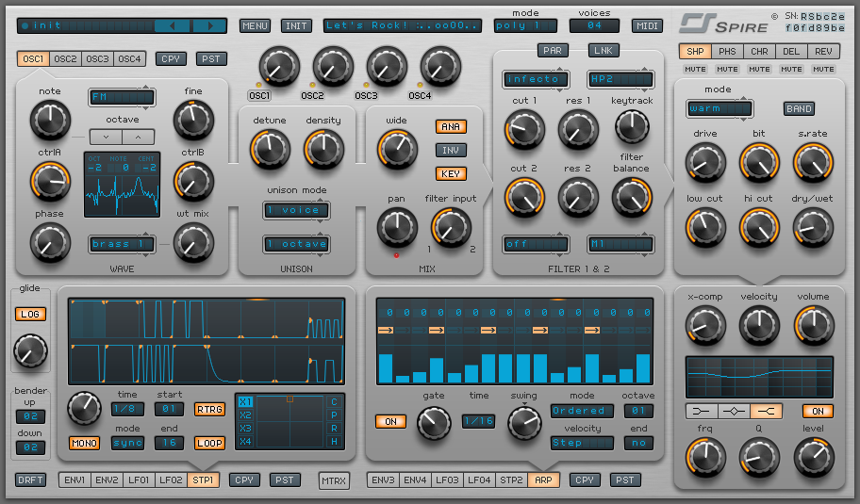Viewport: 860px width, 504px height.
Task: Open the MENU button
Action: tap(255, 25)
